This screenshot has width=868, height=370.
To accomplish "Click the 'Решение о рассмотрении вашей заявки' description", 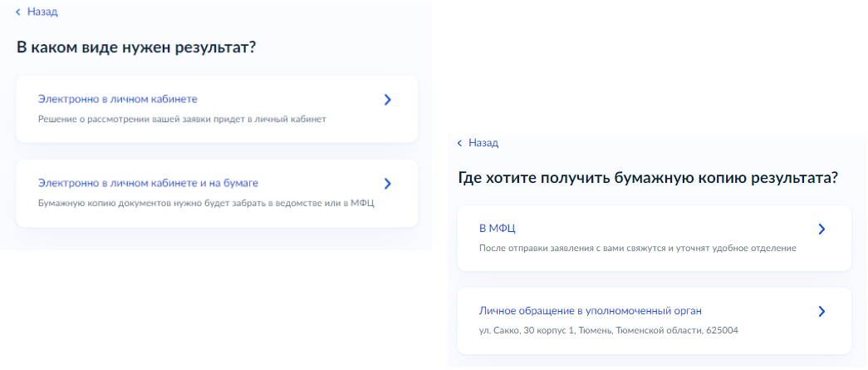I will (182, 120).
